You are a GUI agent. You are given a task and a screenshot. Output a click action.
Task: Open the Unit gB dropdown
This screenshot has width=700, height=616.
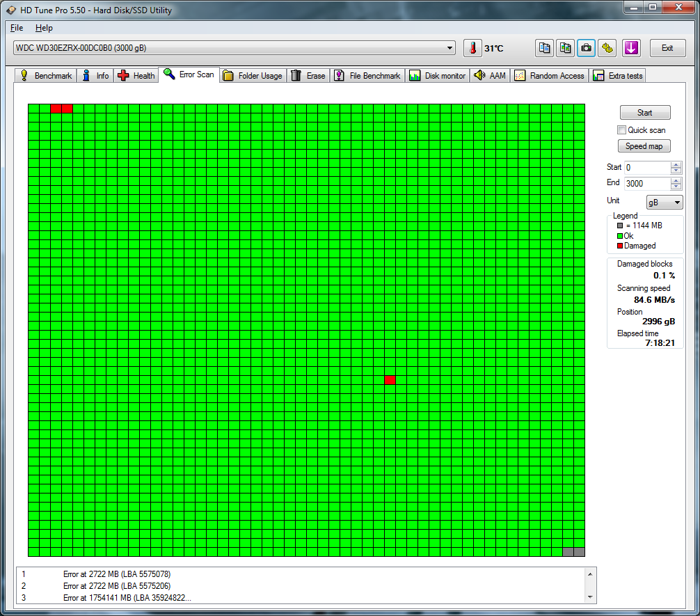[665, 203]
